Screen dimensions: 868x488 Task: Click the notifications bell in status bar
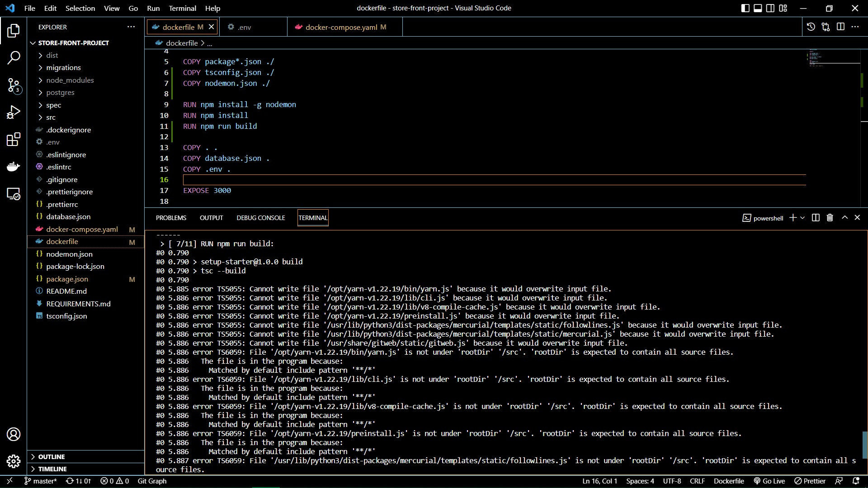[x=856, y=481]
